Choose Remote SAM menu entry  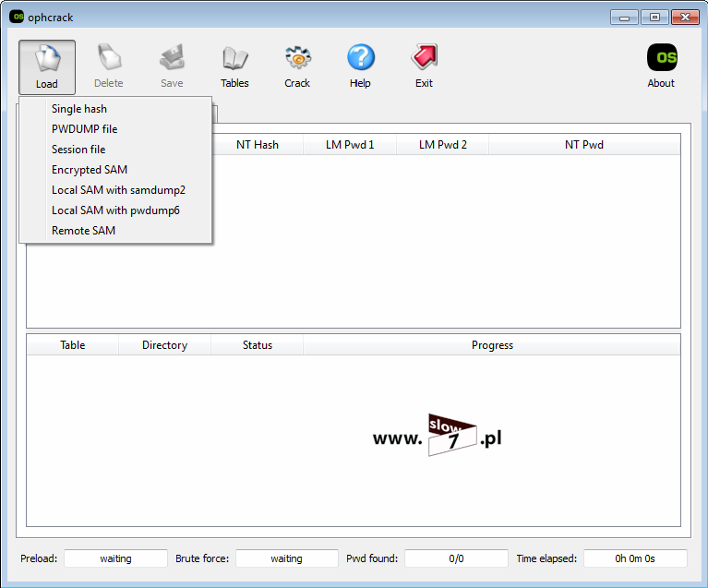click(x=115, y=231)
